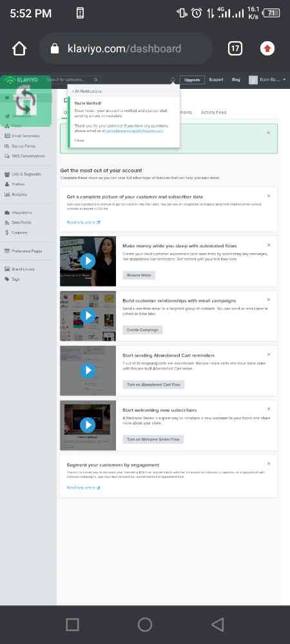Click the Upgrade button
290x644 pixels.
tap(192, 80)
